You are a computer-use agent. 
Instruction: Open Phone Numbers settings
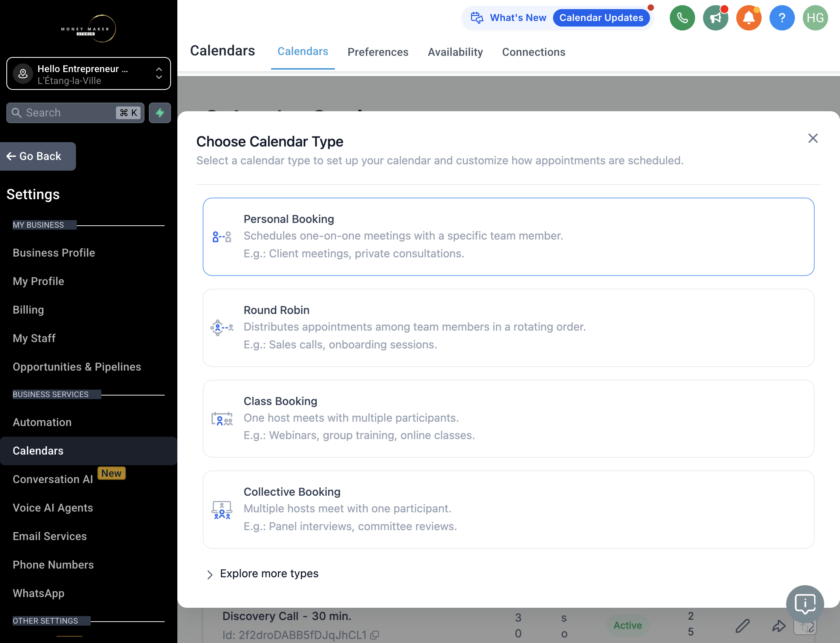coord(53,565)
